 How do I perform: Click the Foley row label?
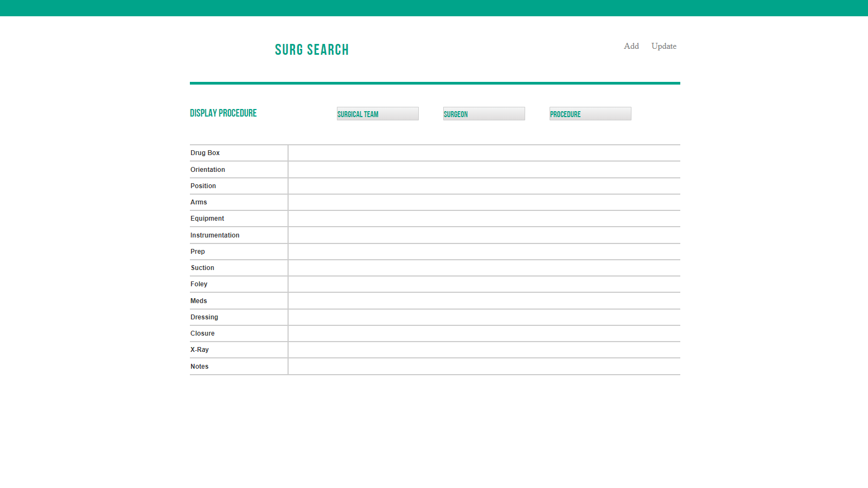pyautogui.click(x=199, y=284)
